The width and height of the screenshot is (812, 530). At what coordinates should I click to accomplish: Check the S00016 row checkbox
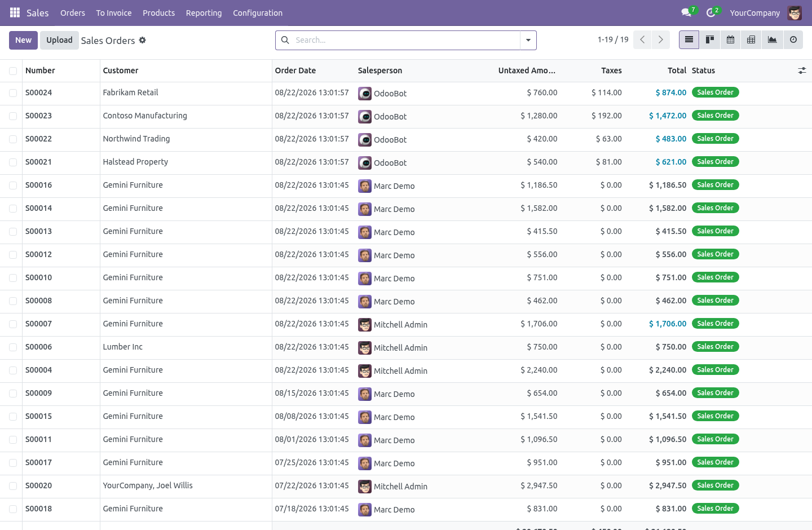tap(13, 185)
